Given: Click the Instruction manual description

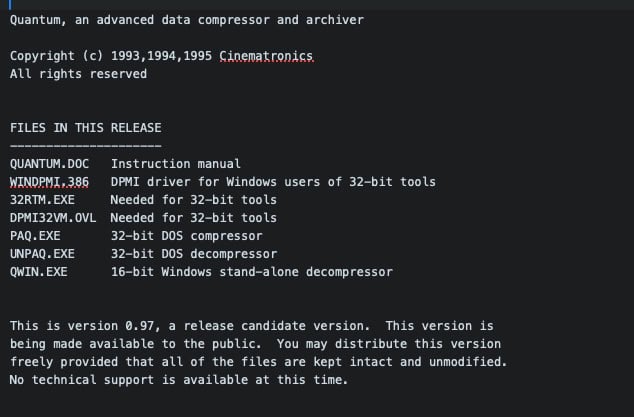Looking at the screenshot, I should click(x=176, y=164).
